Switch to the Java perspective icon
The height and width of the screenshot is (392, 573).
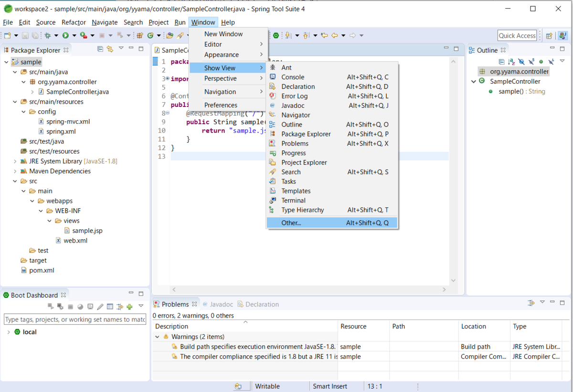563,35
